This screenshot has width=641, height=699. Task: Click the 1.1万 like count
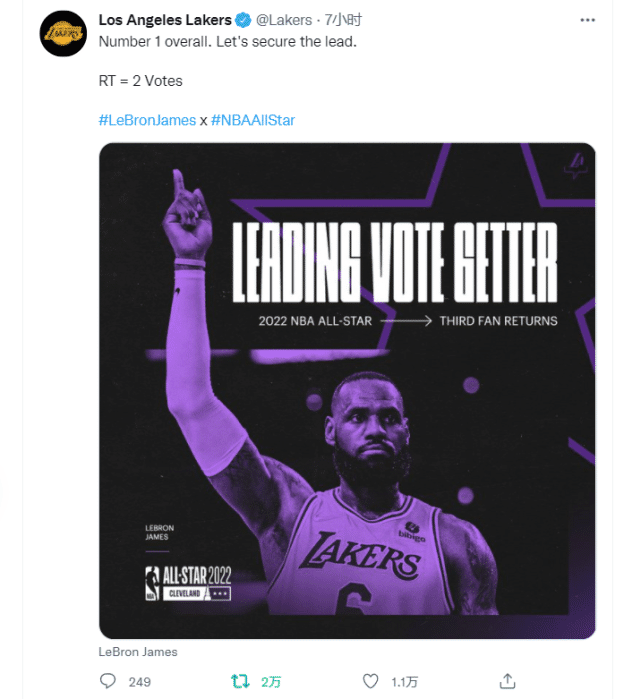(404, 682)
